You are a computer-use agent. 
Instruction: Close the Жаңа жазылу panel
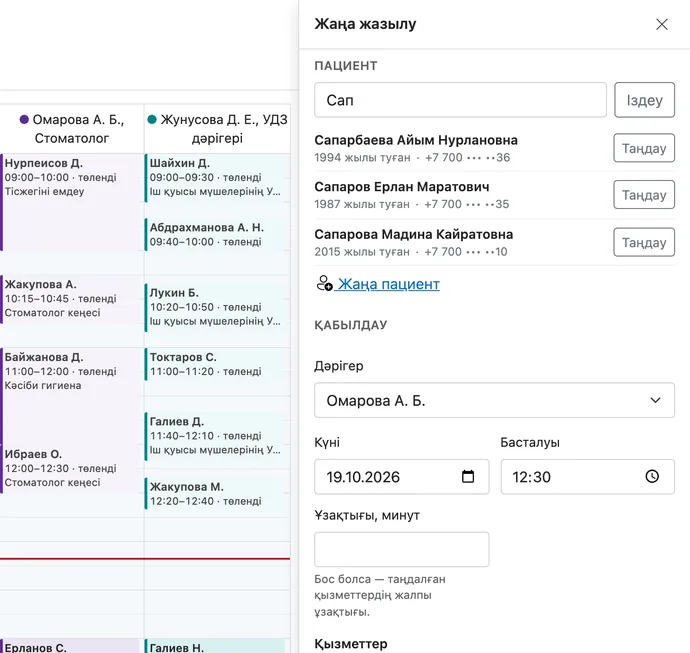coord(662,24)
